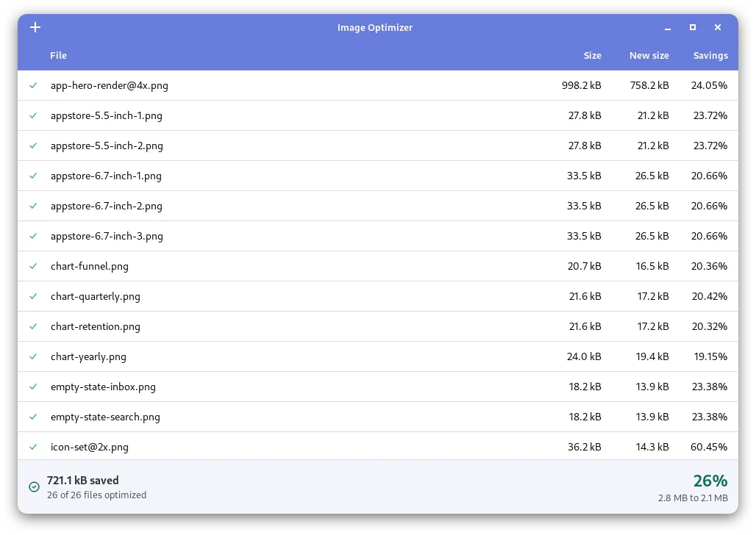The width and height of the screenshot is (756, 535).
Task: Select the chart-retention.png file name
Action: click(96, 327)
